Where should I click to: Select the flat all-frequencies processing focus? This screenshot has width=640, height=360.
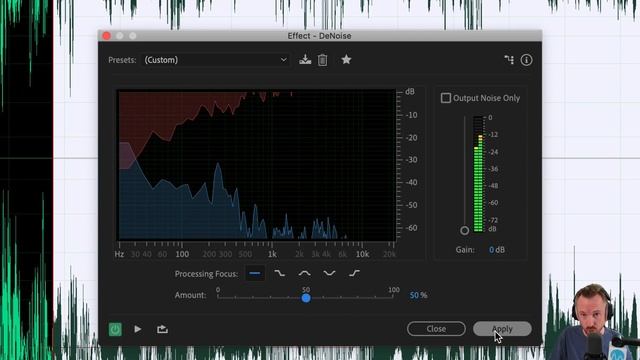coord(255,273)
